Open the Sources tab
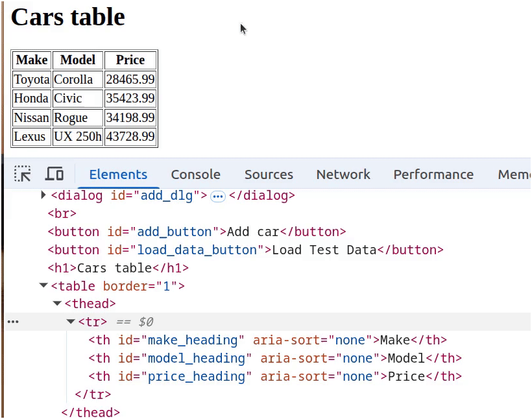The width and height of the screenshot is (532, 419). (x=269, y=174)
